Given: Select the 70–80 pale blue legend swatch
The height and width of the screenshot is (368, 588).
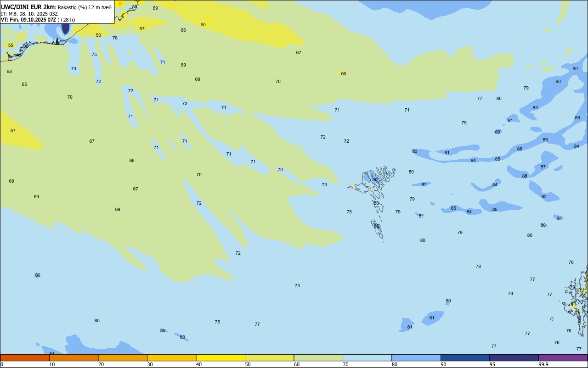Looking at the screenshot, I should click(x=367, y=357).
